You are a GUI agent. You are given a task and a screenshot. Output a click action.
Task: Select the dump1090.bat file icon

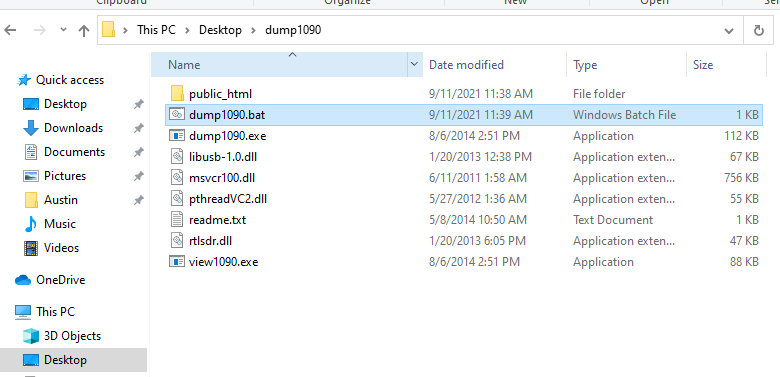[x=177, y=114]
